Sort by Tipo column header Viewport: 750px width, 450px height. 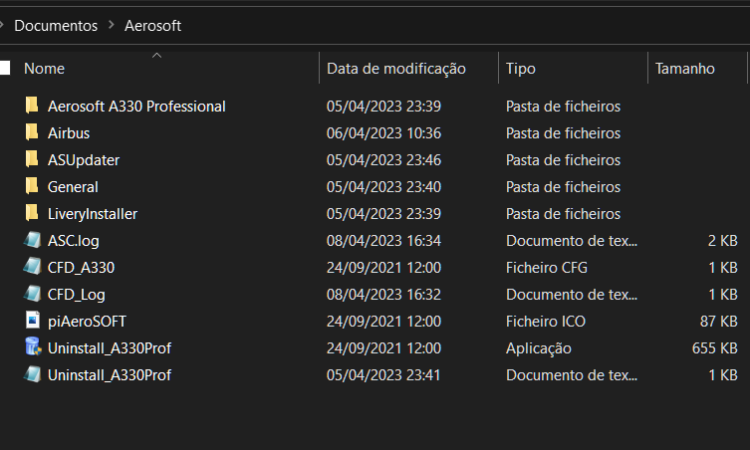(x=520, y=69)
